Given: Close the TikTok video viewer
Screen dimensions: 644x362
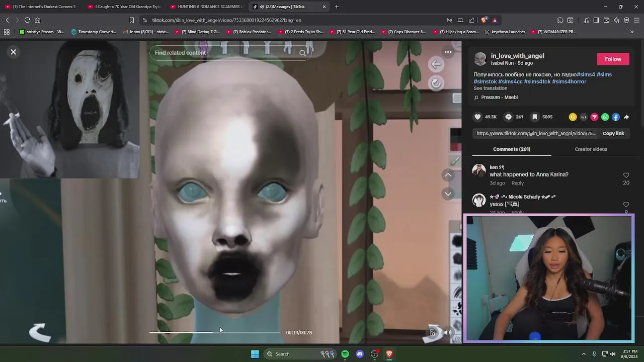Looking at the screenshot, I should coord(14,52).
